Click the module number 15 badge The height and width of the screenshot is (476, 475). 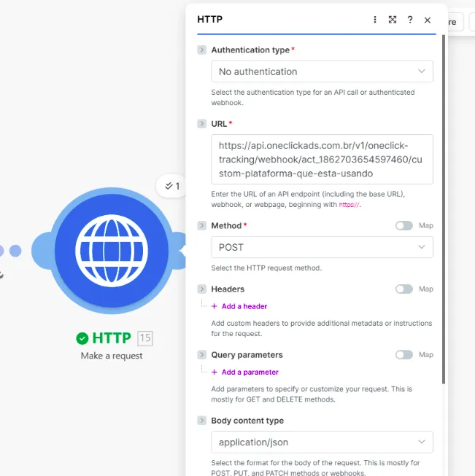tap(145, 338)
